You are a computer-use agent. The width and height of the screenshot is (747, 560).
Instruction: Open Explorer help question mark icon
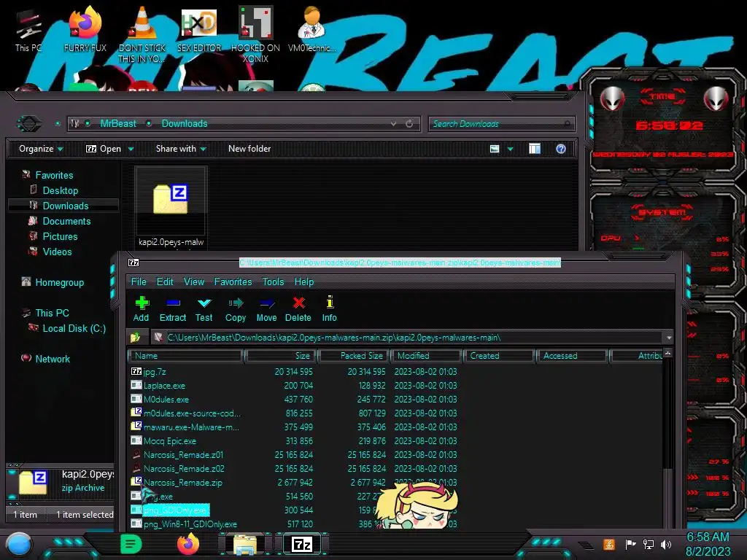pos(561,149)
